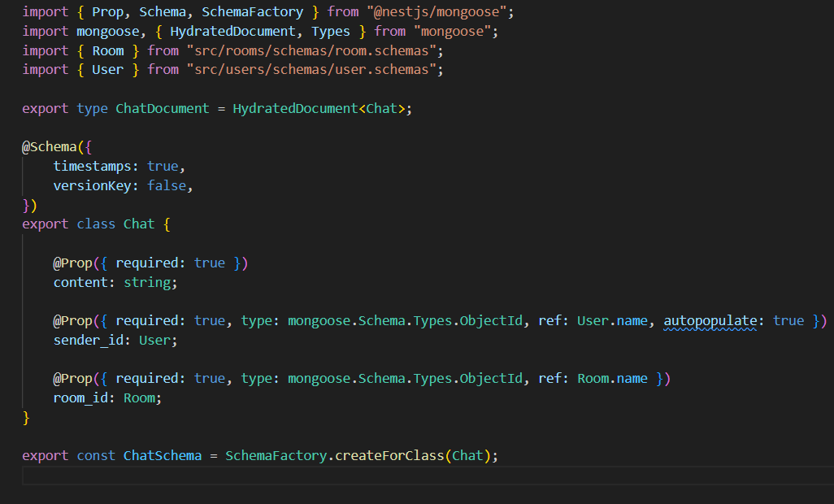This screenshot has width=834, height=504.
Task: Click the ChatSchema constant name
Action: coord(163,455)
